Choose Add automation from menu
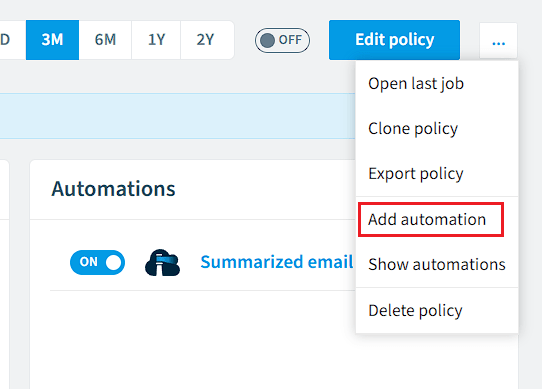This screenshot has width=542, height=389. pyautogui.click(x=437, y=220)
